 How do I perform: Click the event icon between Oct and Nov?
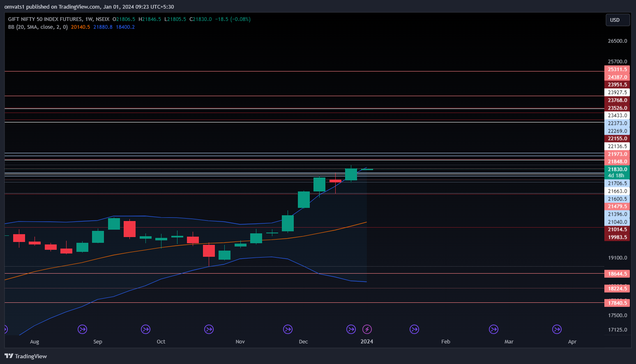pyautogui.click(x=209, y=329)
